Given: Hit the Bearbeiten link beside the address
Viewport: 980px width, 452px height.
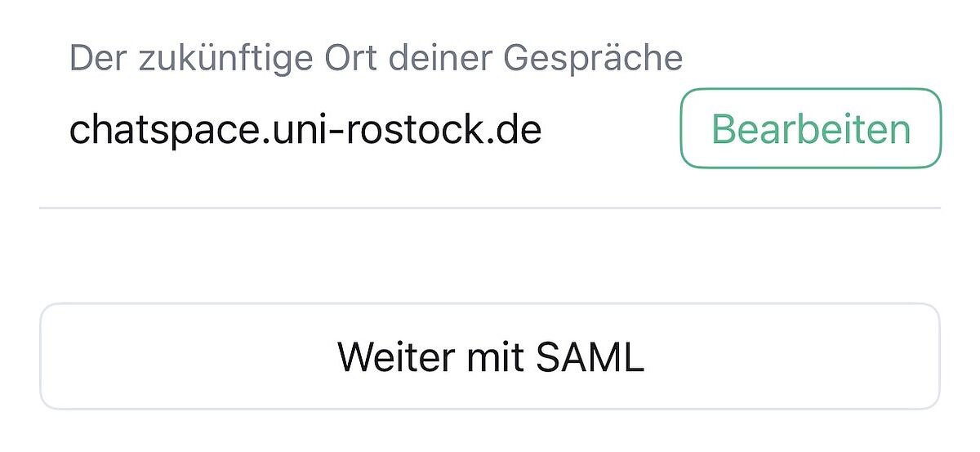Looking at the screenshot, I should click(810, 128).
